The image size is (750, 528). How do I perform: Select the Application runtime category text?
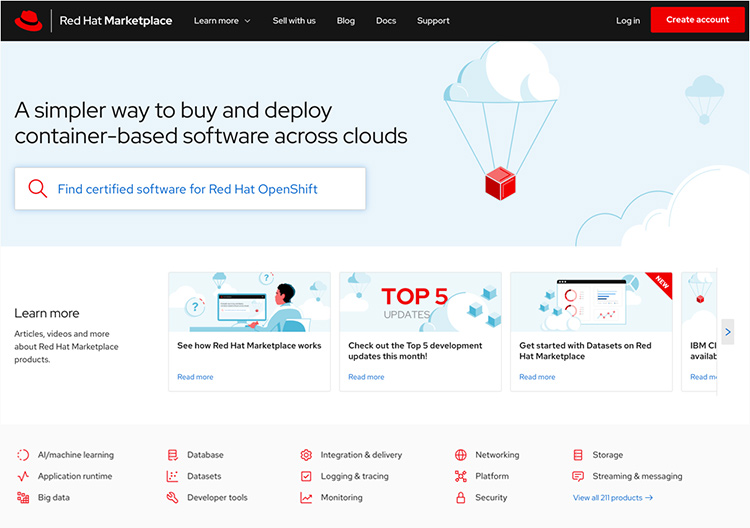[x=75, y=476]
